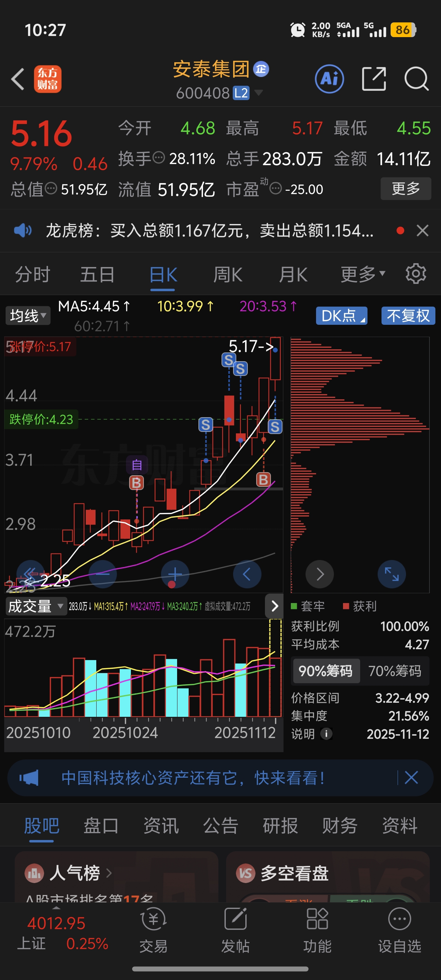Tap the speaker announcement icon
The height and width of the screenshot is (980, 441).
(23, 230)
